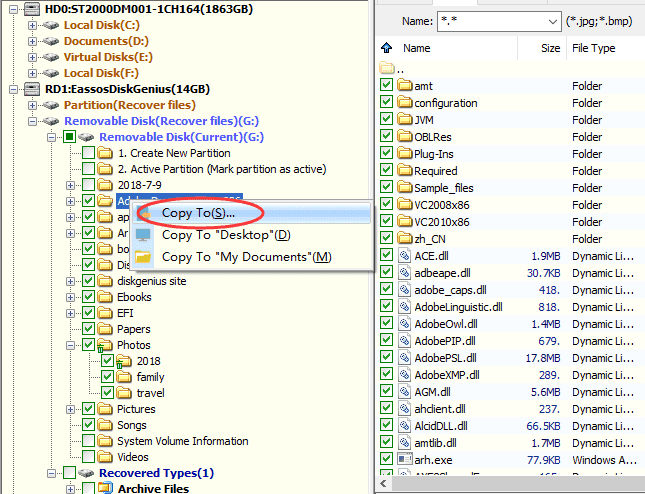This screenshot has height=494, width=645.
Task: Uncheck the Ebooks folder checkbox
Action: point(89,297)
